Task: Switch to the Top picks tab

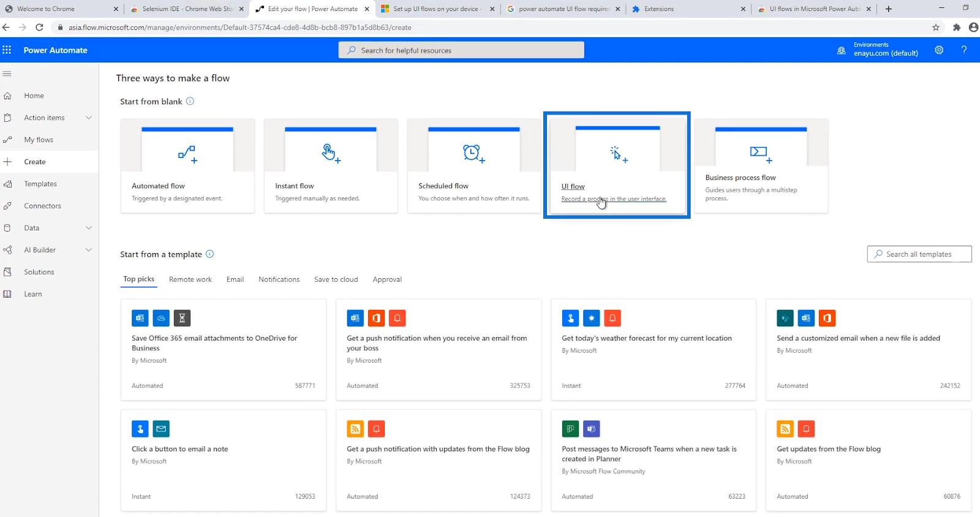Action: point(138,279)
